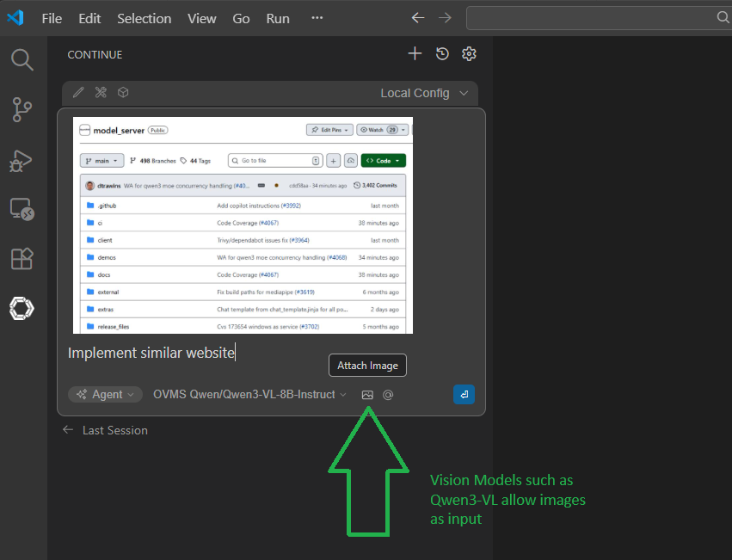Open the Source Control view
Screen dimensions: 732x560
(22, 109)
